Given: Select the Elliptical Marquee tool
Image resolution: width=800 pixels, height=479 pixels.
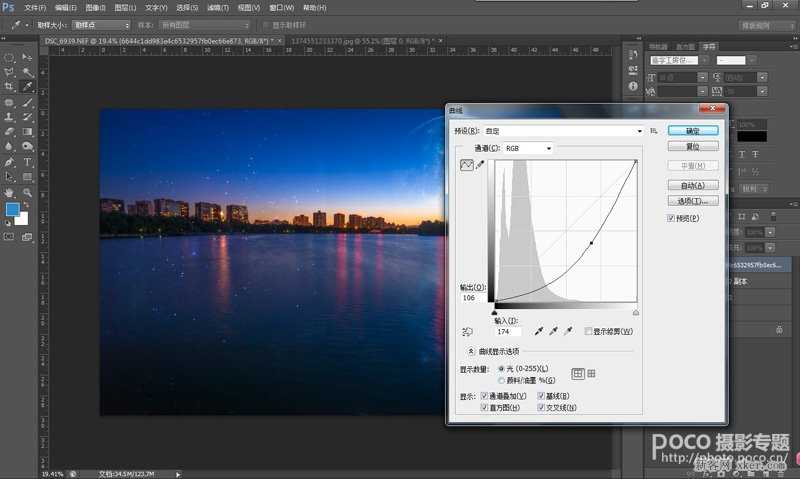Looking at the screenshot, I should coord(9,58).
